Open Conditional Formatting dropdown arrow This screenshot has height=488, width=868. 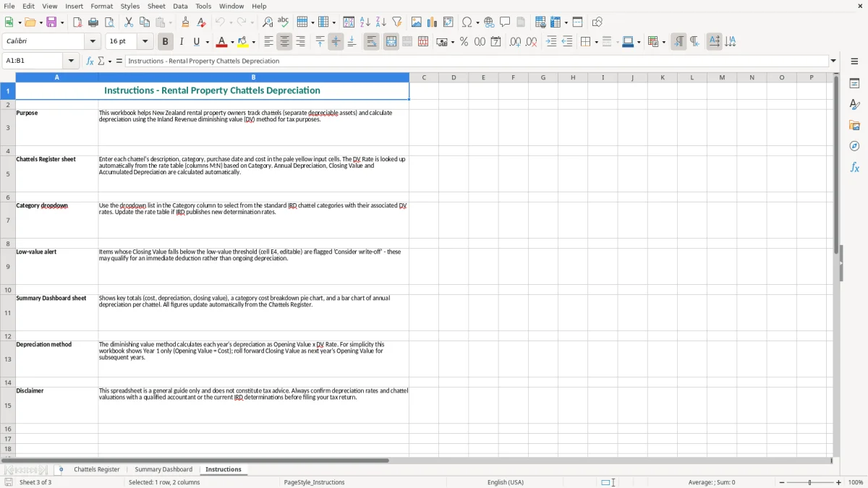coord(663,42)
